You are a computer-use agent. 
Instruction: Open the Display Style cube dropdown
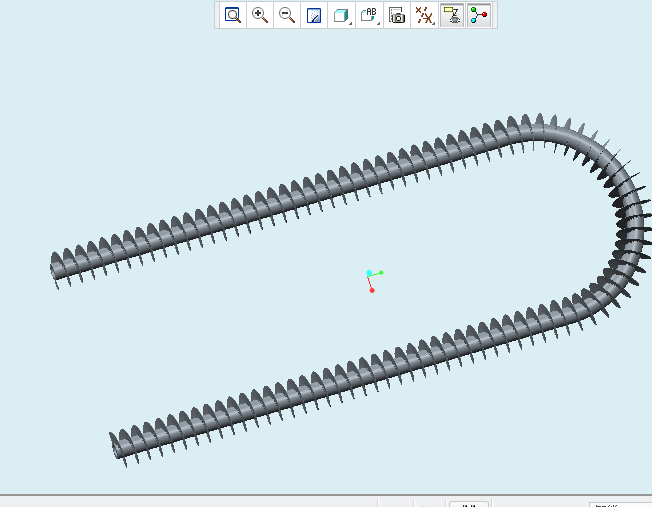click(342, 15)
